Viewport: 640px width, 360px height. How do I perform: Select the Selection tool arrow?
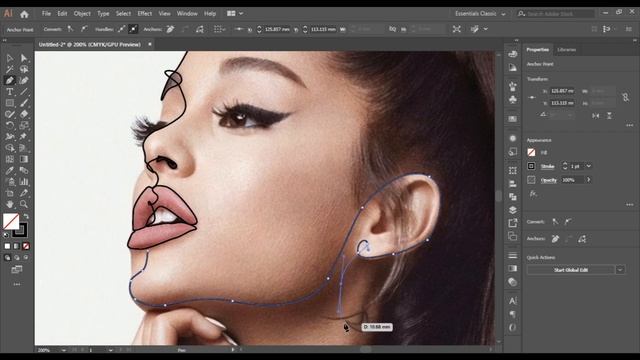(x=10, y=58)
